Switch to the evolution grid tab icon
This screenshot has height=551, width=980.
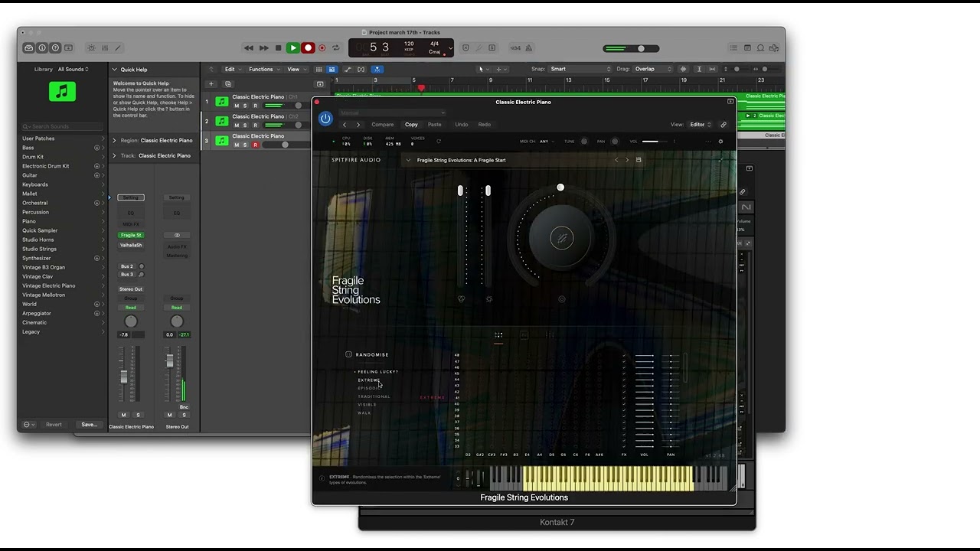(x=498, y=335)
